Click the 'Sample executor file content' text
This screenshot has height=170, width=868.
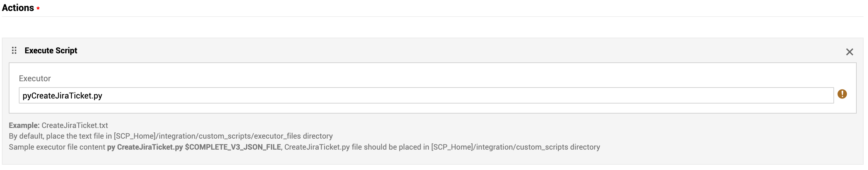point(57,147)
